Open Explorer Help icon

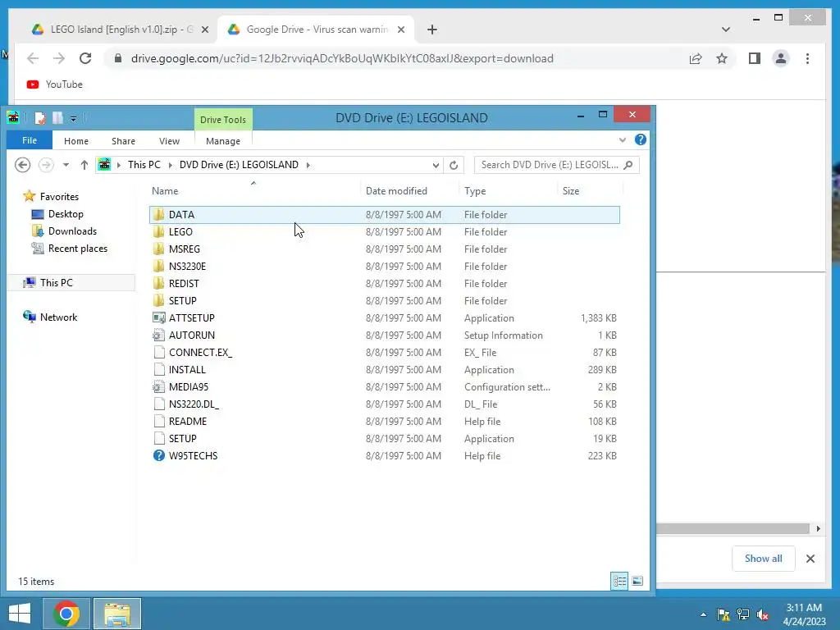[640, 139]
